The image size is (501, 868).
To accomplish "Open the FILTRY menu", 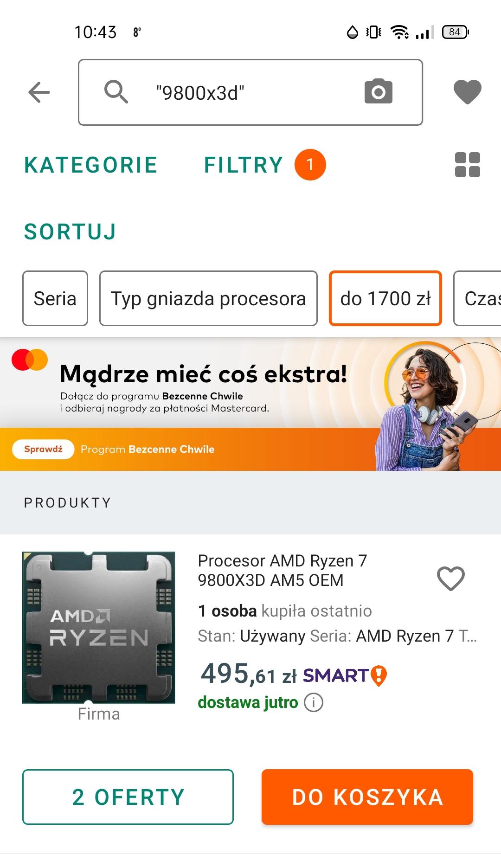I will 244,165.
